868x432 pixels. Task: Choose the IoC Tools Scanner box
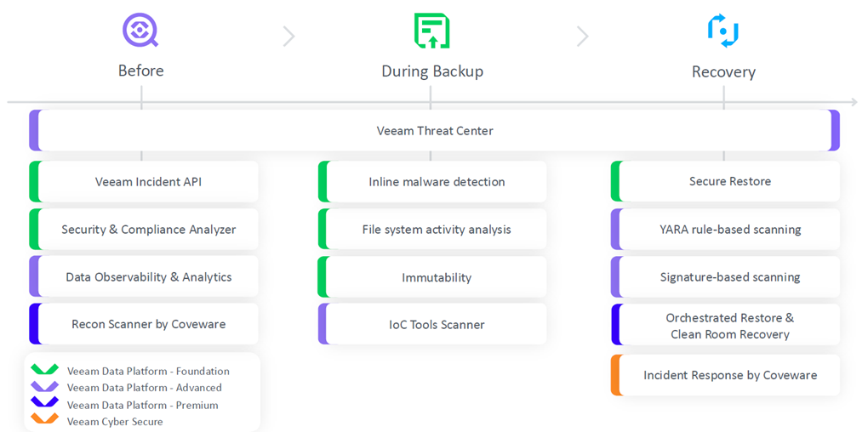pos(433,324)
